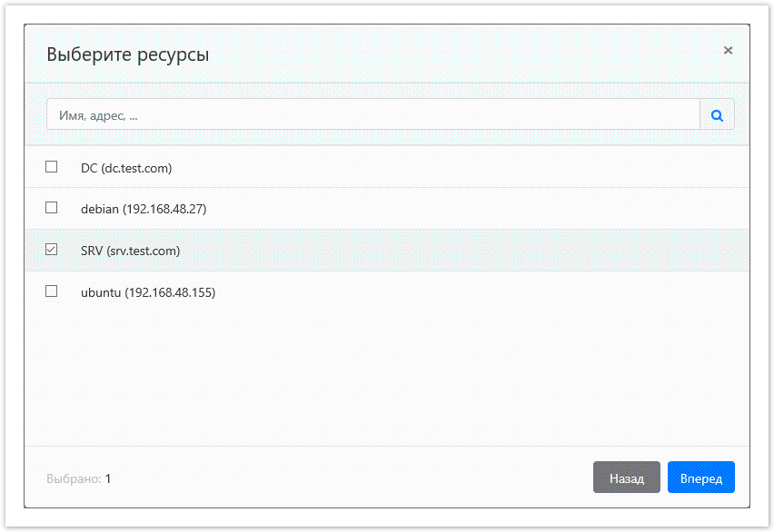Proceed with the Вперед button
The height and width of the screenshot is (532, 774).
[700, 478]
